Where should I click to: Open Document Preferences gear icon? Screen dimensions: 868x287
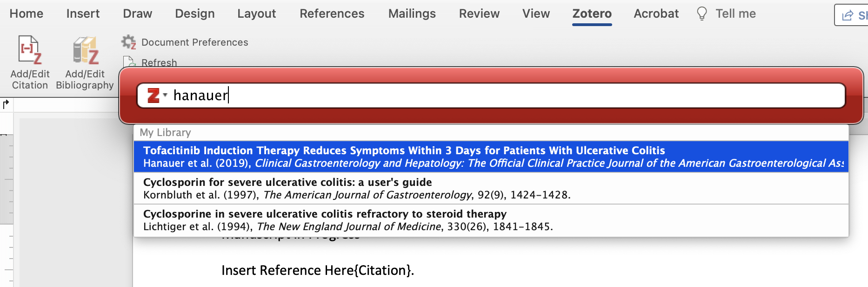(x=128, y=42)
